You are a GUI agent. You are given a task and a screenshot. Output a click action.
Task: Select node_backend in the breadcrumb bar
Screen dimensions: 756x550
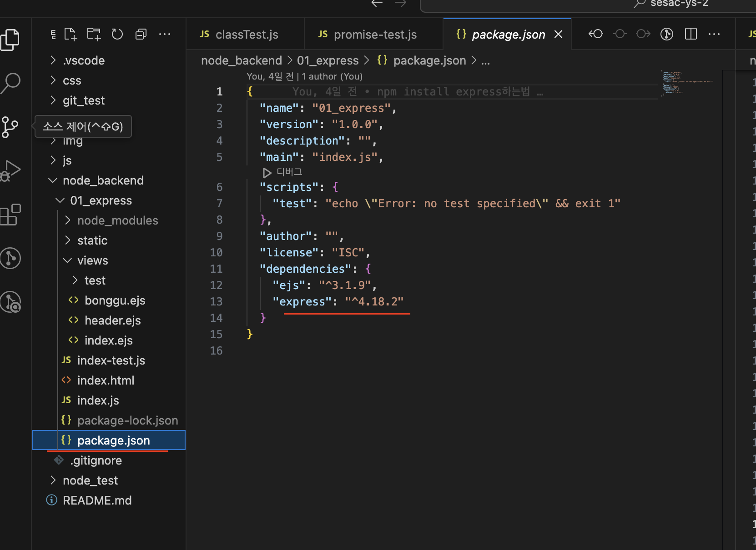pyautogui.click(x=242, y=60)
